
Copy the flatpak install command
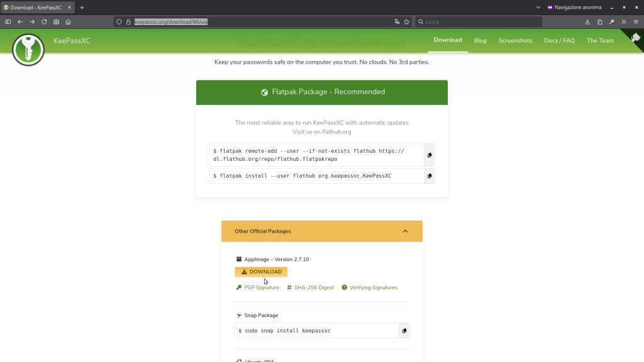pyautogui.click(x=430, y=176)
